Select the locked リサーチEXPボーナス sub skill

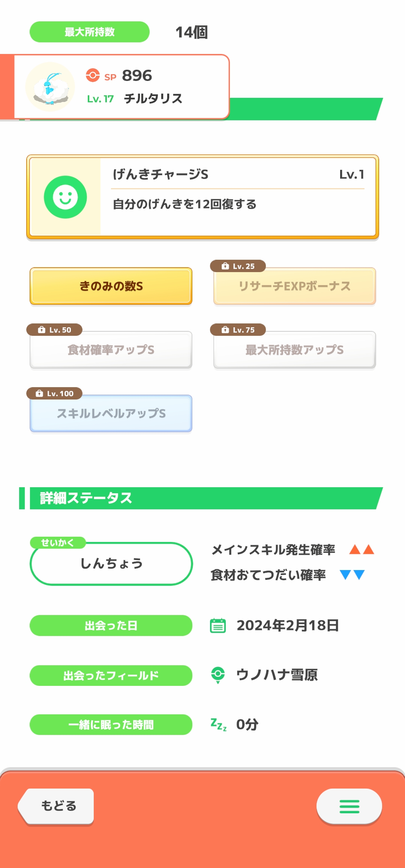294,286
